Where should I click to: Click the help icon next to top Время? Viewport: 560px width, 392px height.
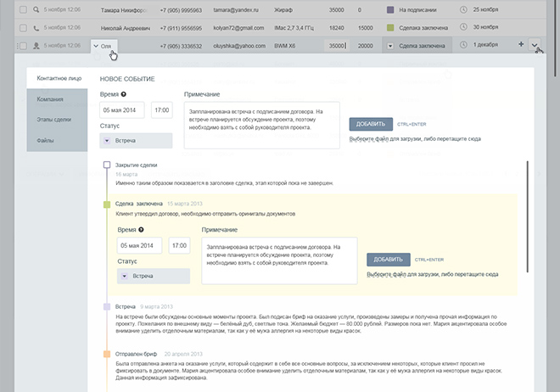[124, 94]
